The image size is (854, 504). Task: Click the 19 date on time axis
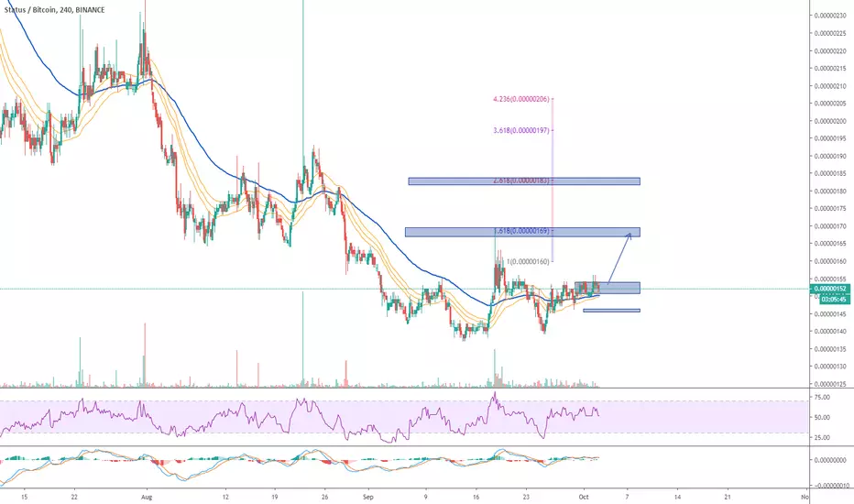275,497
